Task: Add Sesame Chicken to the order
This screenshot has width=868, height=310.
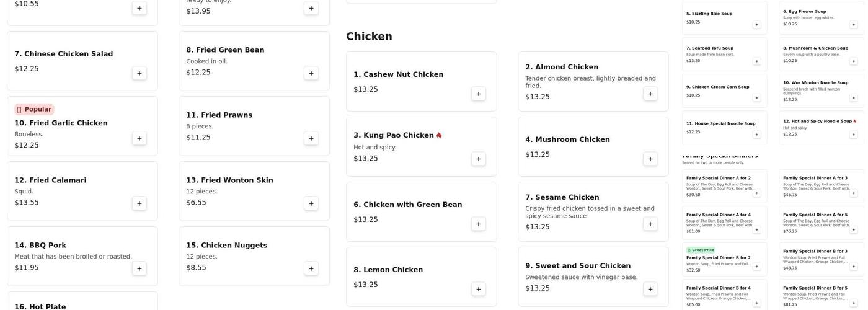Action: [x=650, y=224]
